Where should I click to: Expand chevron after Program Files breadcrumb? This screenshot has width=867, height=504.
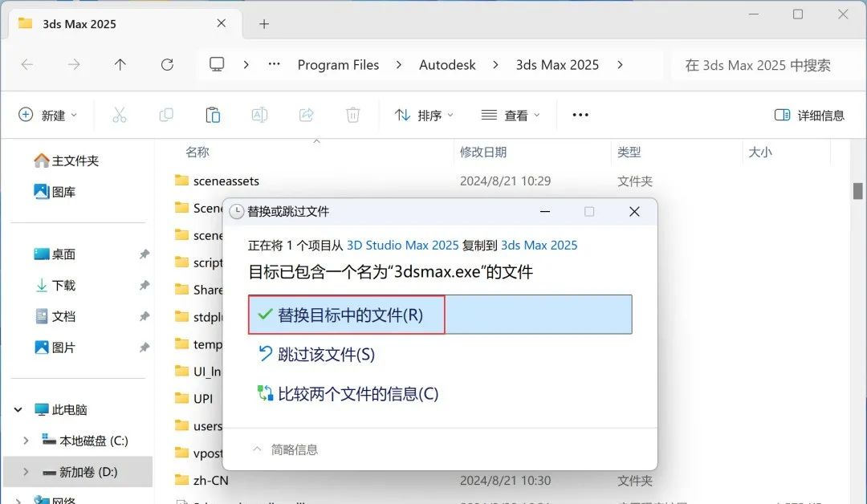(399, 65)
